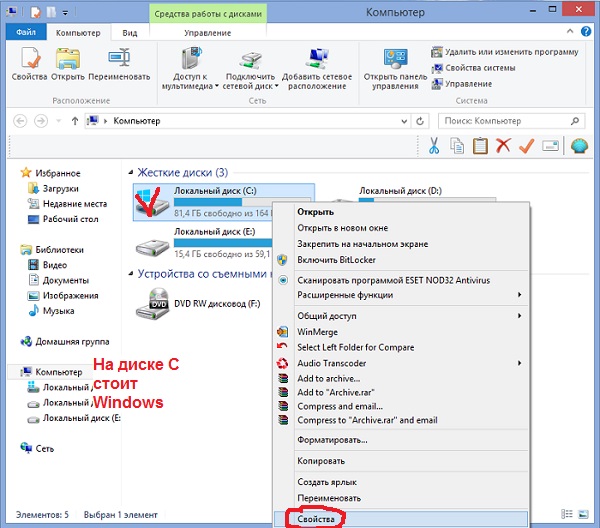Click the Rename toolbar icon
This screenshot has width=600, height=528.
[550, 146]
